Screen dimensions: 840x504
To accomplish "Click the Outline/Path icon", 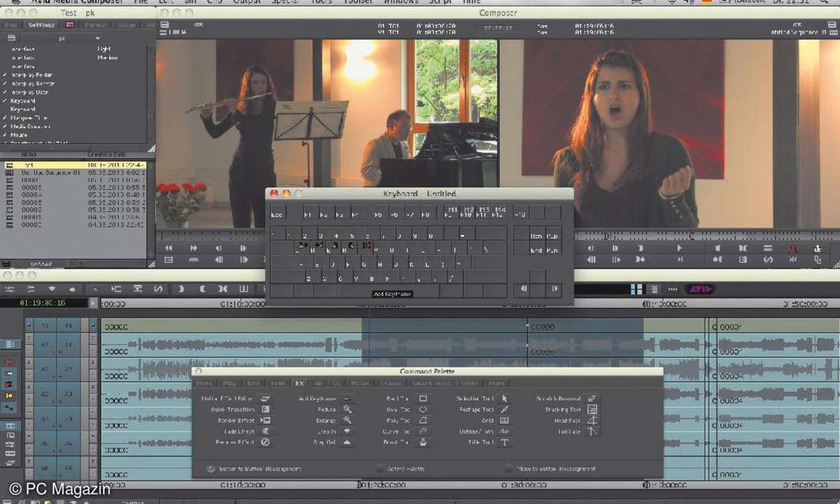I will coord(504,431).
